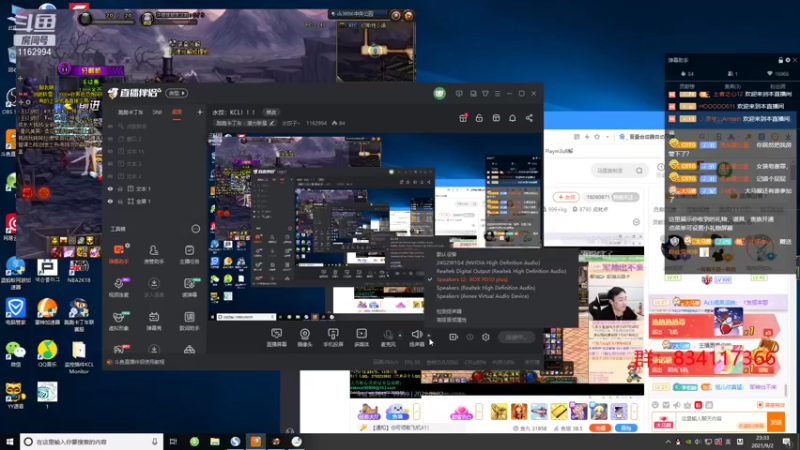The height and width of the screenshot is (450, 800).
Task: Open the hamburger menu in title bar
Action: pyautogui.click(x=497, y=93)
